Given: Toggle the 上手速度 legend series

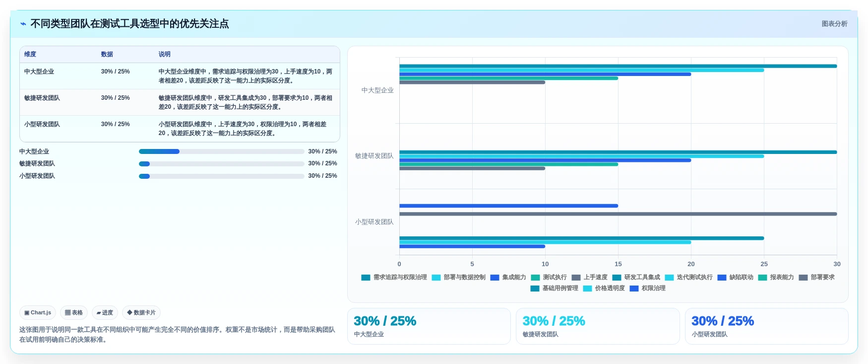Looking at the screenshot, I should click(590, 278).
